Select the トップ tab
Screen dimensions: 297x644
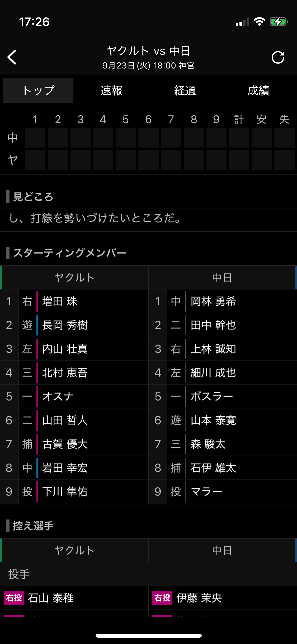click(x=38, y=90)
